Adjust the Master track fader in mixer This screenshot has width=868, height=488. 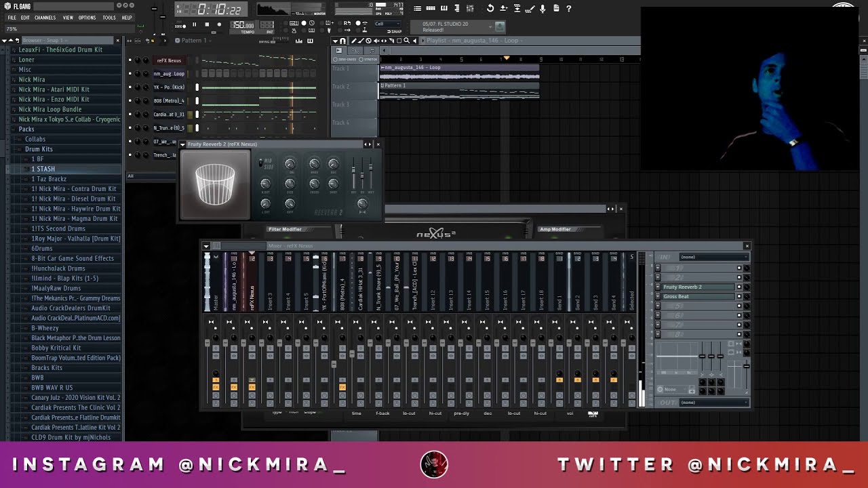pyautogui.click(x=208, y=343)
